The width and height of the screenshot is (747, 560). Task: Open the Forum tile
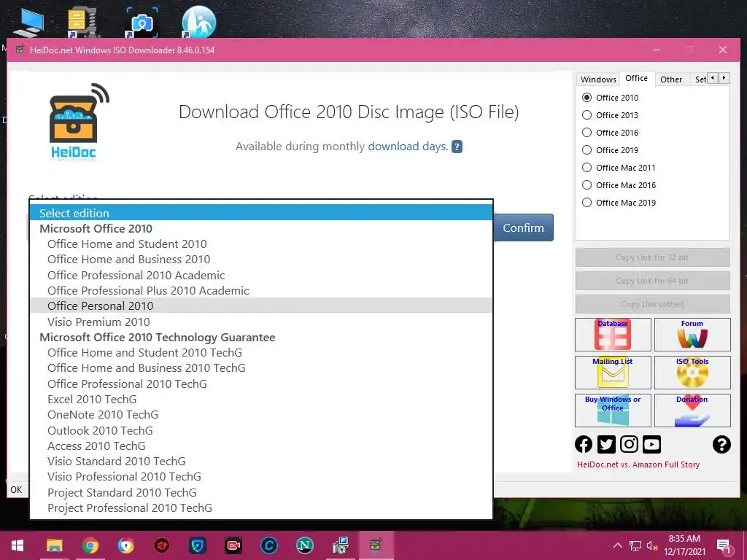pos(692,334)
